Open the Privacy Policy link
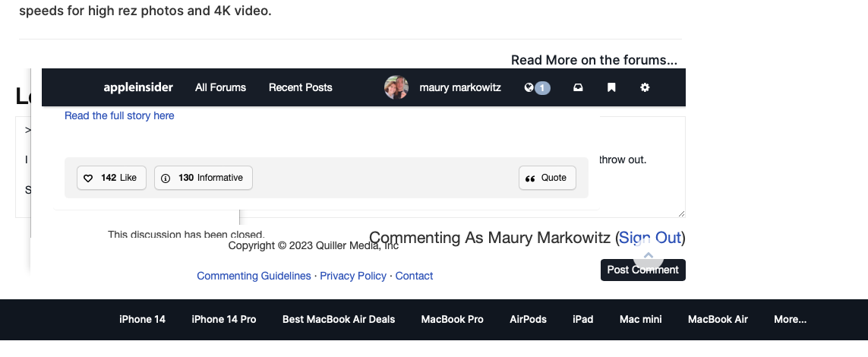 tap(353, 276)
